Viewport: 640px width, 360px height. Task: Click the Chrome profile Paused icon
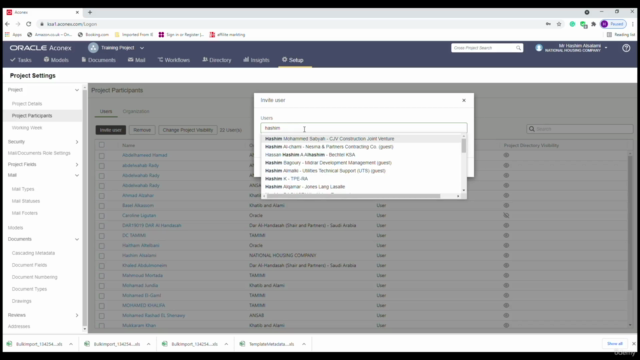613,24
